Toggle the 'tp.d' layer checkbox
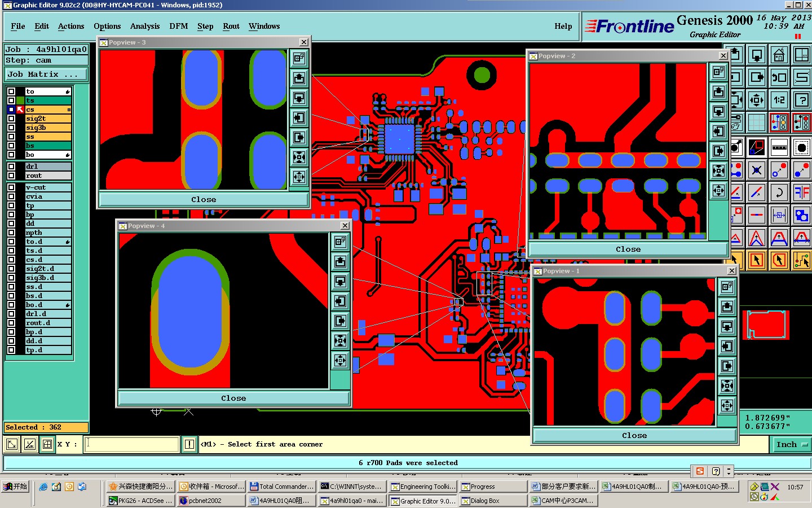 click(11, 350)
